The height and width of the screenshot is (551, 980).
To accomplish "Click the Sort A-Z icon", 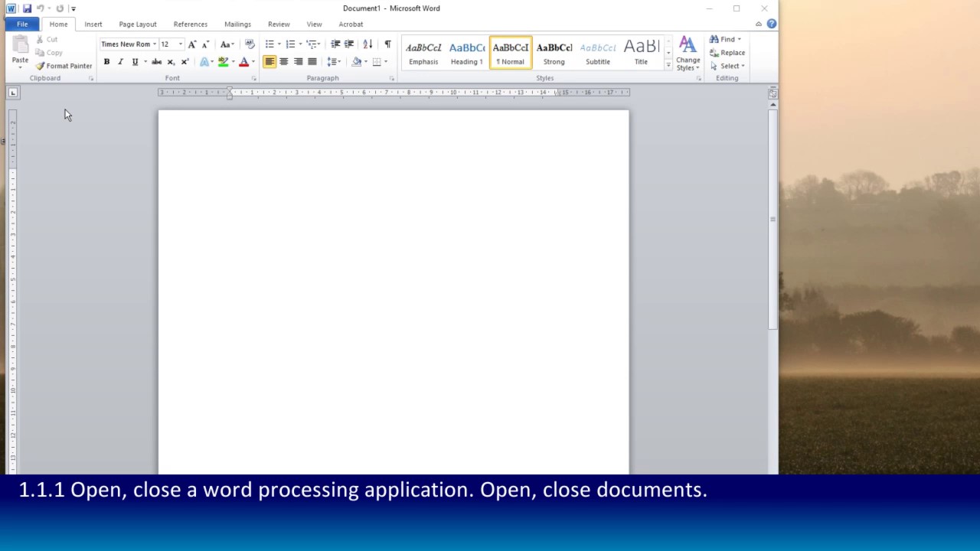I will (x=367, y=44).
